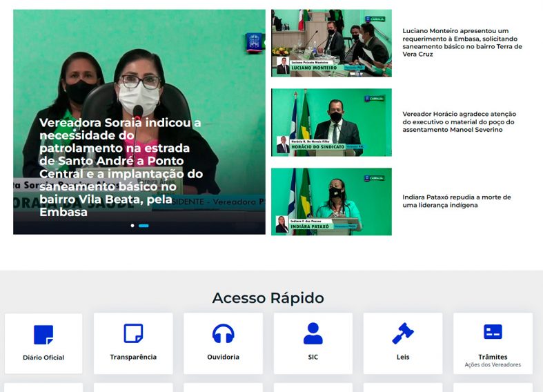Open the Leis gavel icon
The image size is (543, 392).
[403, 333]
